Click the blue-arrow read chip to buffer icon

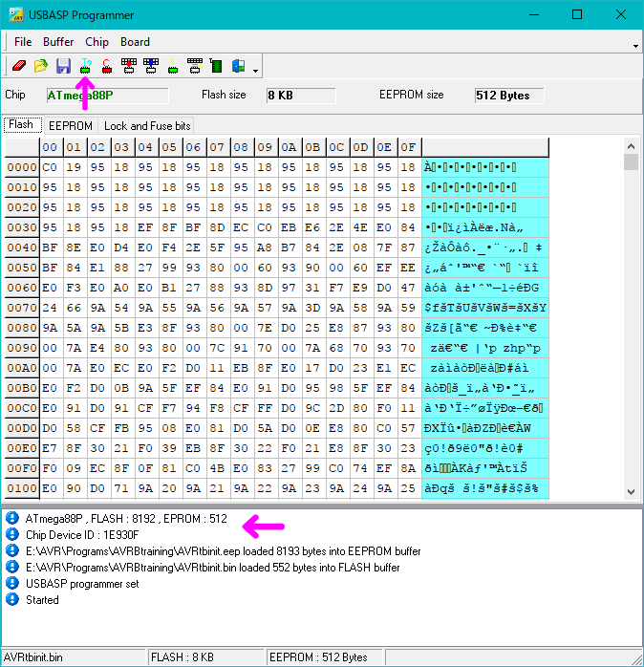tap(151, 66)
